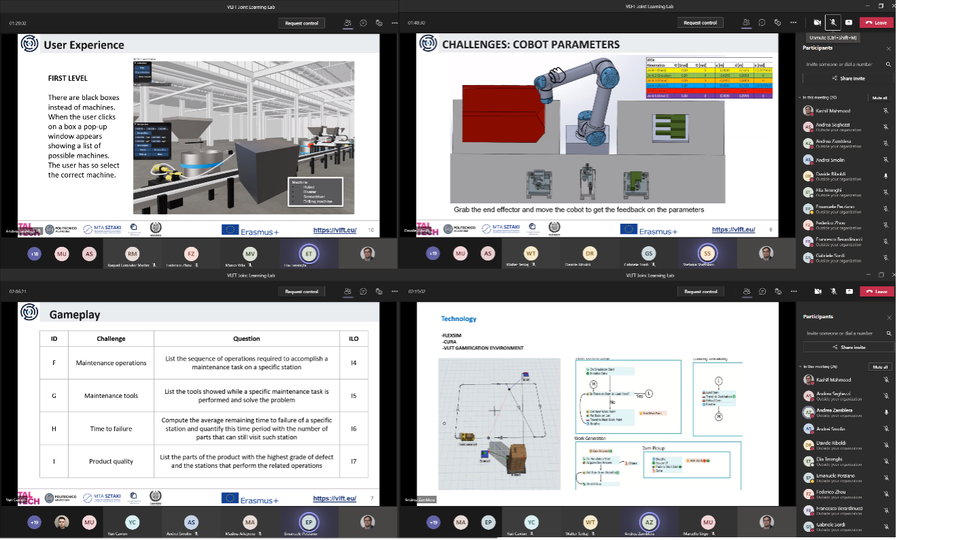Screen dimensions: 980x540
Task: Select Stefania Staffolani's participant tile
Action: (708, 256)
